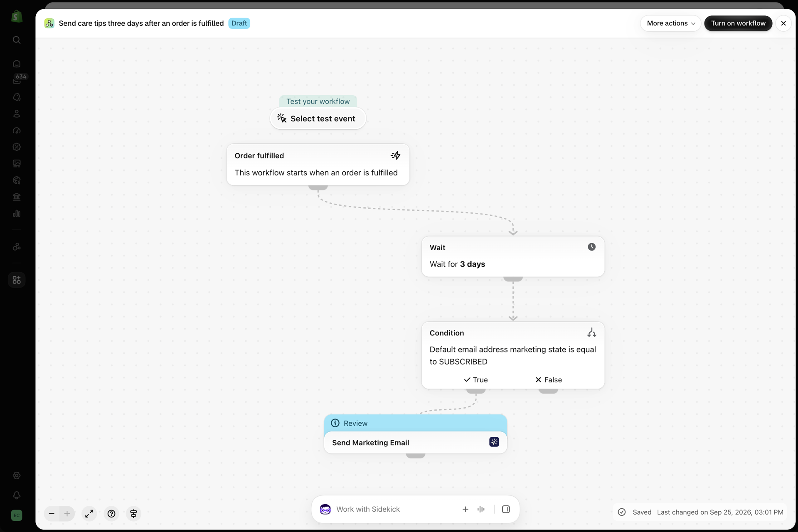Click Turn on workflow button
This screenshot has height=532, width=798.
point(738,23)
